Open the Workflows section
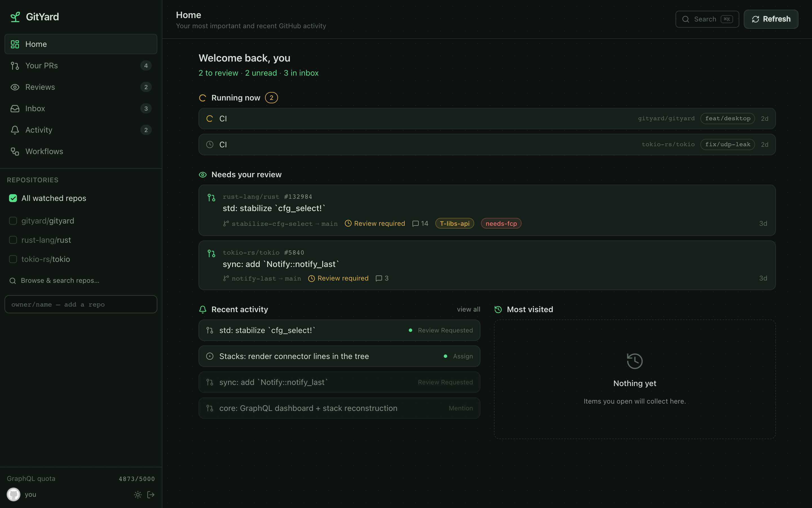The height and width of the screenshot is (508, 812). click(x=81, y=152)
